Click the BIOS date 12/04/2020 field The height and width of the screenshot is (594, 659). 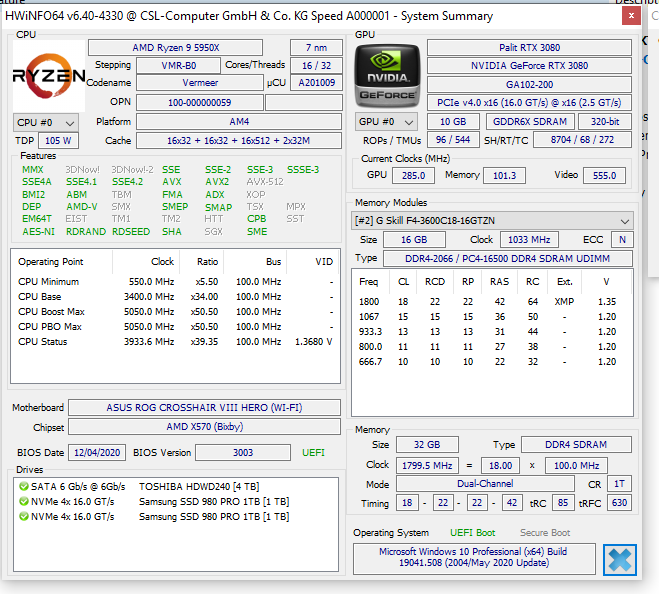[x=97, y=453]
